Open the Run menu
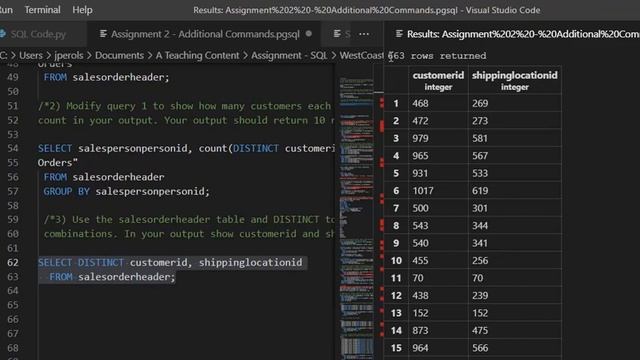The width and height of the screenshot is (640, 360). [6, 10]
